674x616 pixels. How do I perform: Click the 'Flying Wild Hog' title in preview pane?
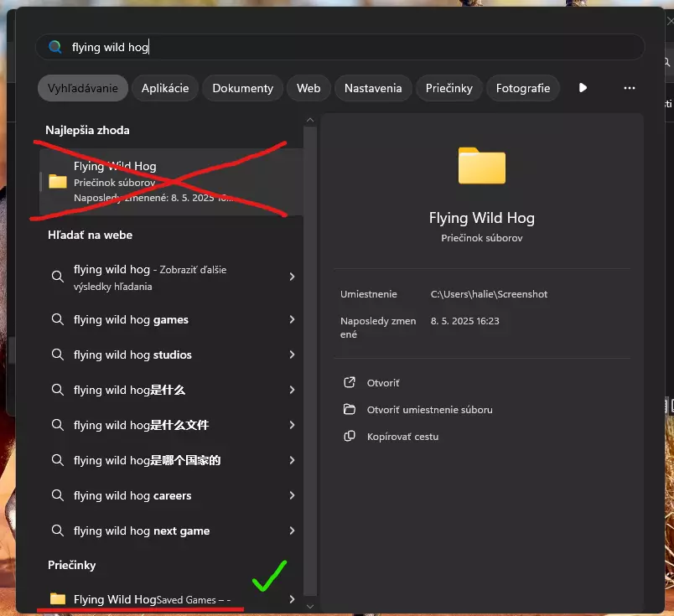coord(481,218)
